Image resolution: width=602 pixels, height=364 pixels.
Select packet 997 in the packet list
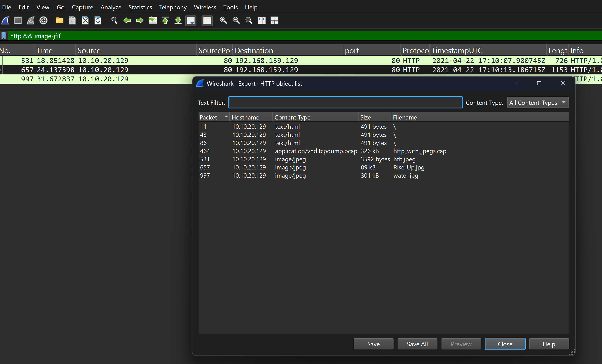coord(96,79)
